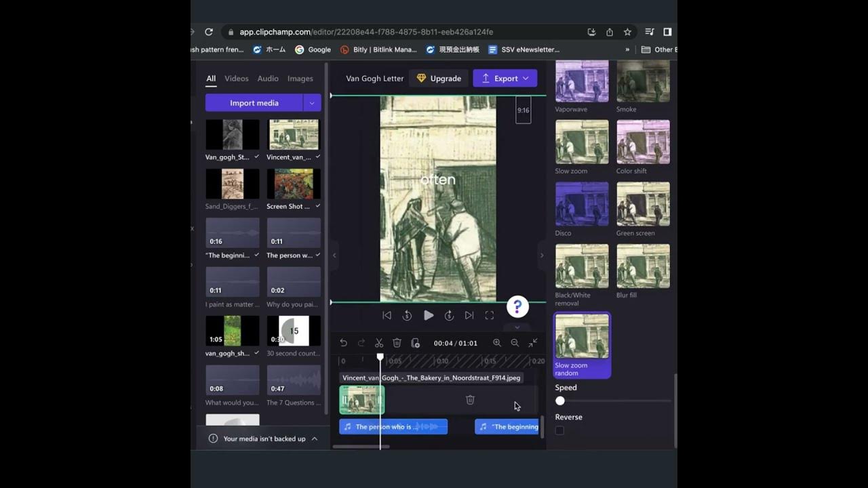Click the Import media button
868x488 pixels.
tap(254, 103)
